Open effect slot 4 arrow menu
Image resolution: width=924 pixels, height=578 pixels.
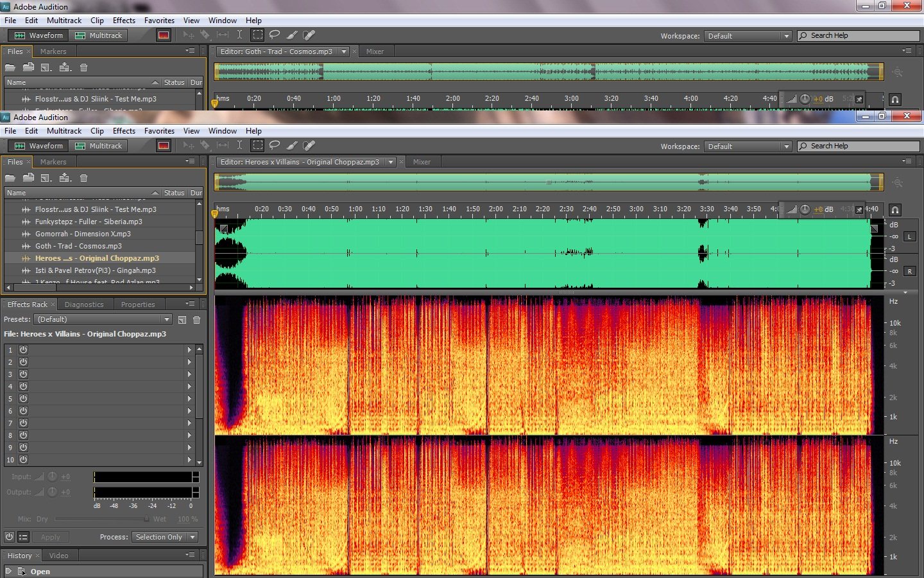pos(189,387)
